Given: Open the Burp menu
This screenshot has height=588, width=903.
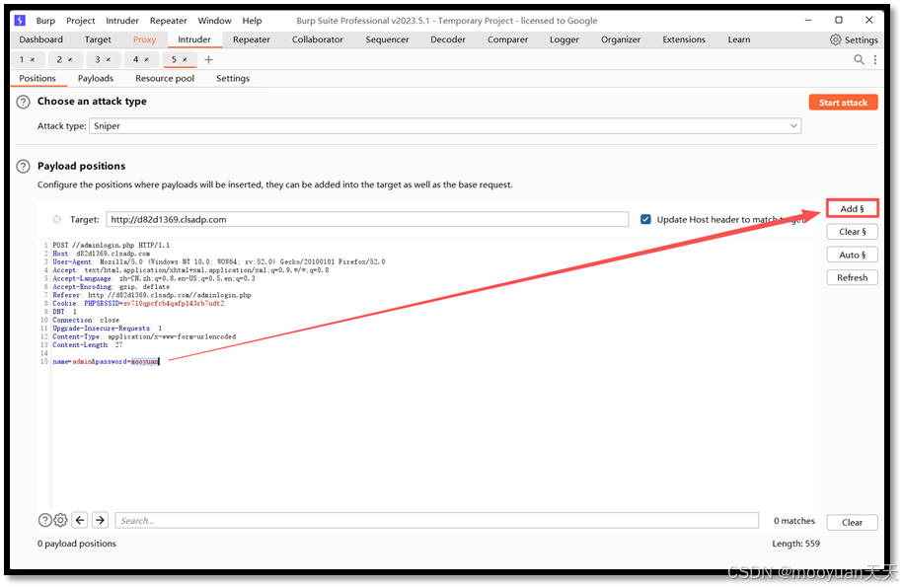Looking at the screenshot, I should pos(45,21).
